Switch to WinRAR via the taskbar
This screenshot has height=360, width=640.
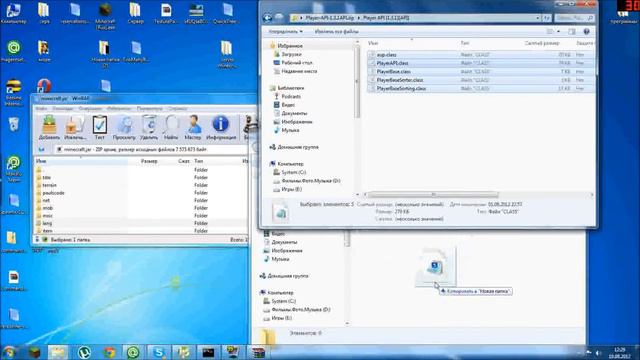click(x=258, y=352)
